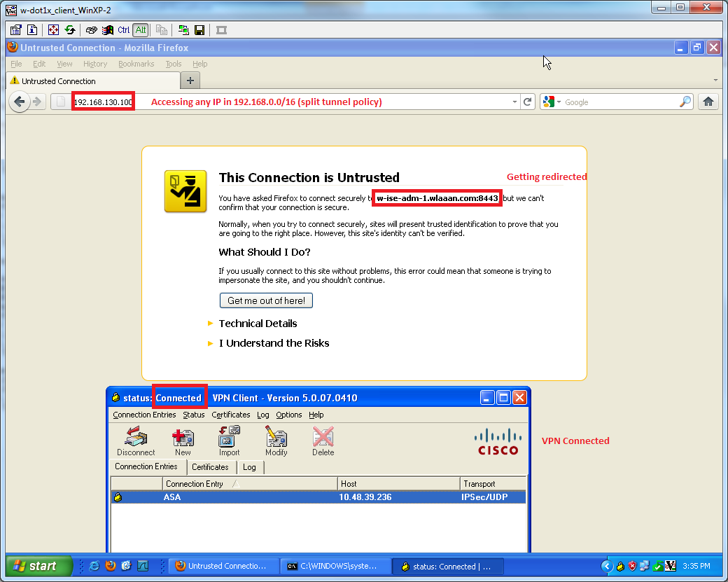Sort by Host column header
This screenshot has width=728, height=582.
point(398,483)
